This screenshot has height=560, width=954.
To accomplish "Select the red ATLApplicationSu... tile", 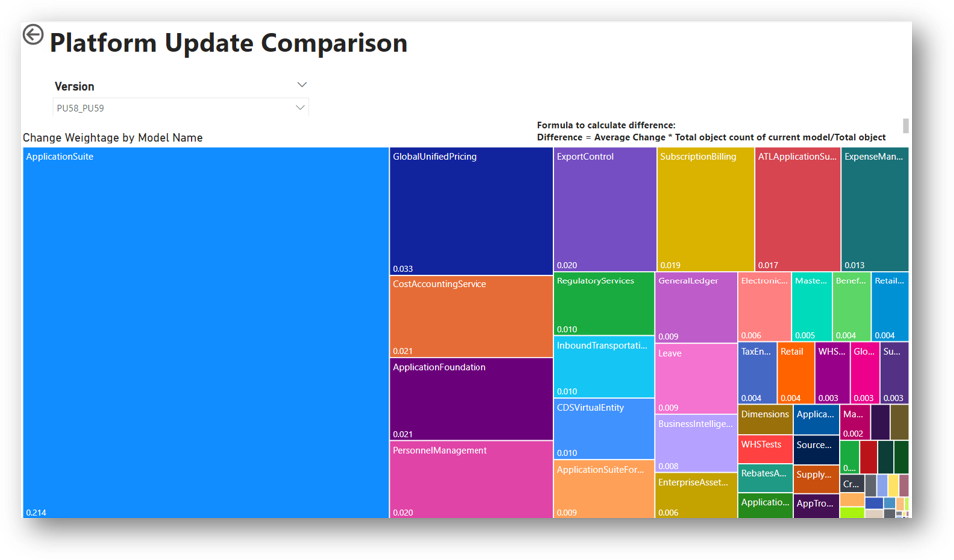I will click(x=797, y=209).
